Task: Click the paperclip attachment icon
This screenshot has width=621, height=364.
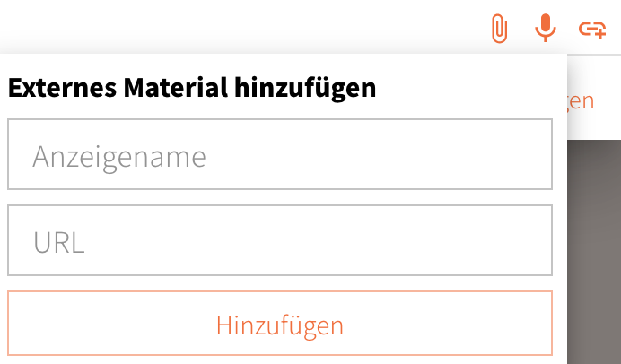Action: (x=499, y=29)
